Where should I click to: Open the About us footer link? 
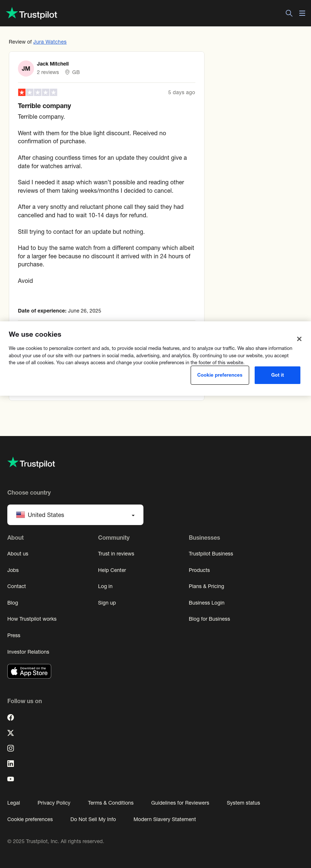click(18, 554)
